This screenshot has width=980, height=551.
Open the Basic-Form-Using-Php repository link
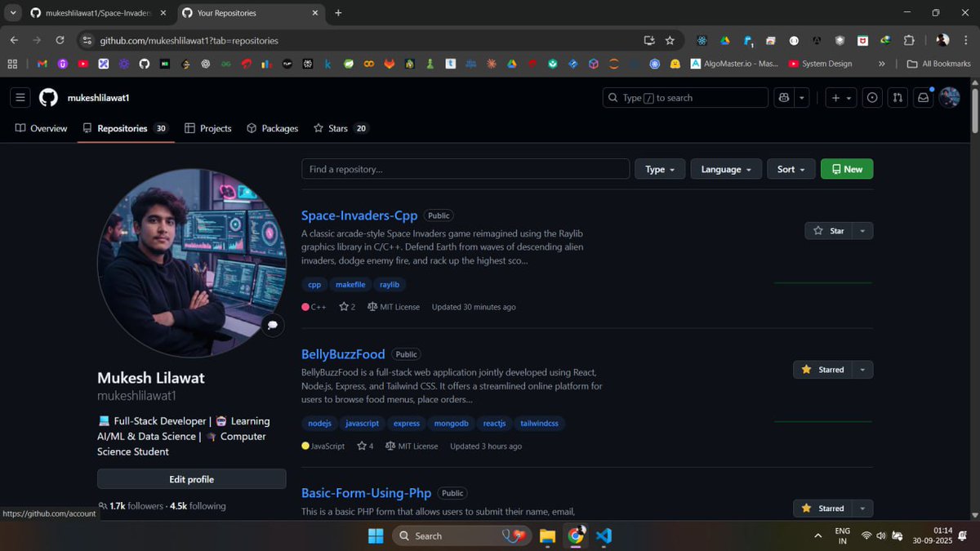pos(366,493)
